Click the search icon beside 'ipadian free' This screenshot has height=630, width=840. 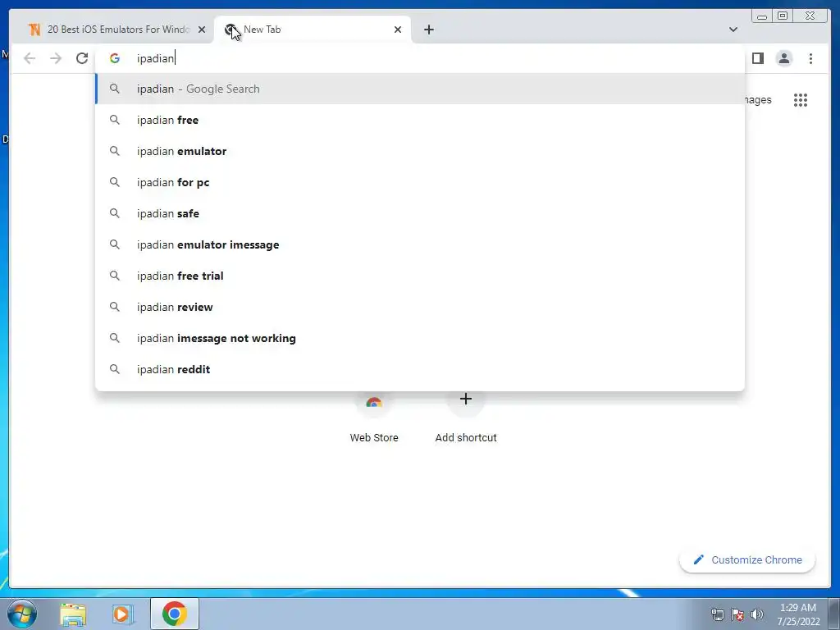pos(115,120)
